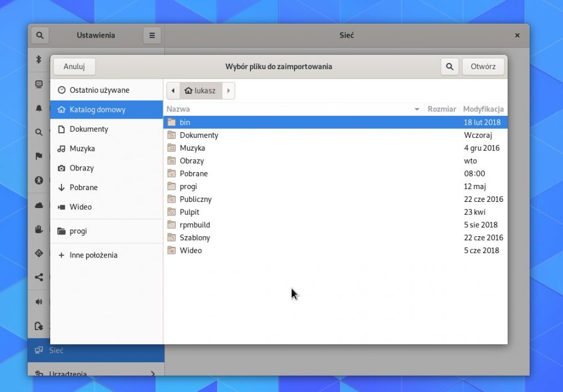Click the 08:00 modification time
The image size is (563, 392).
tap(474, 174)
